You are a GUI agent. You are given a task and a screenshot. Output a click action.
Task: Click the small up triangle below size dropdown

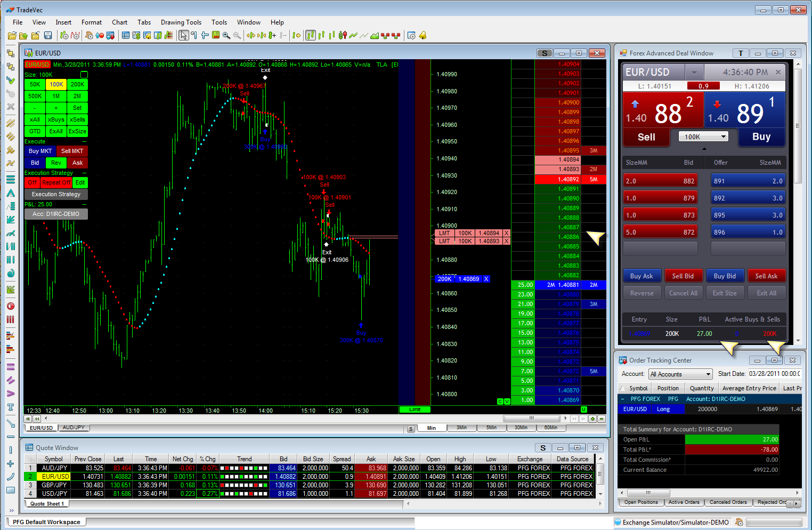pyautogui.click(x=704, y=149)
